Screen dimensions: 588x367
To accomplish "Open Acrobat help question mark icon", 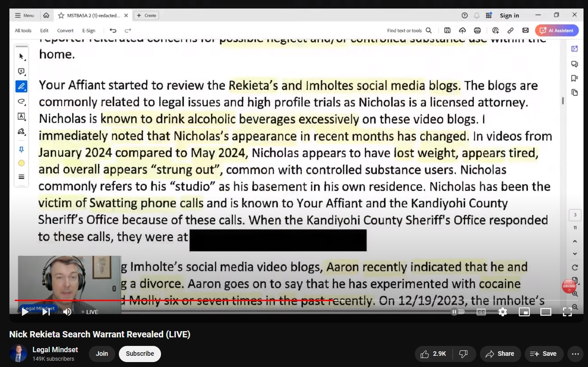I will (x=465, y=15).
